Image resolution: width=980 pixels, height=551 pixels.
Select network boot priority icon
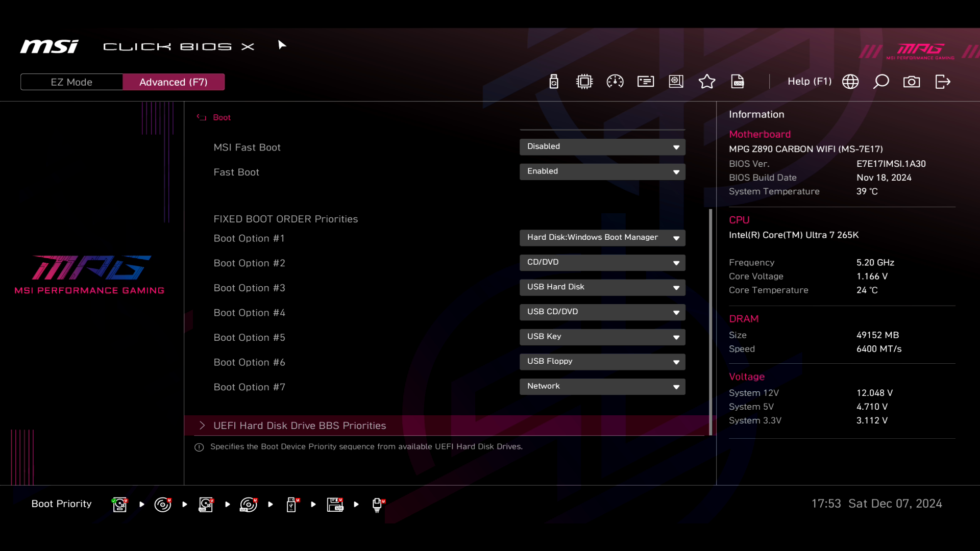click(378, 505)
